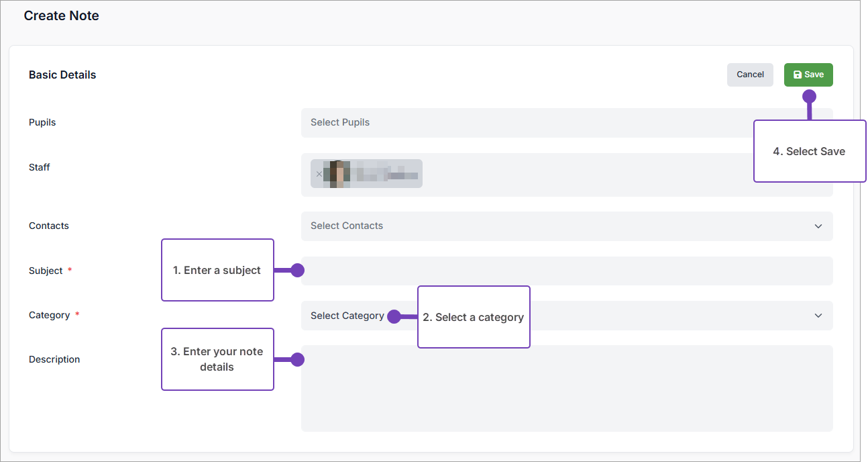This screenshot has width=868, height=462.
Task: Expand the Select Contacts dropdown chevron
Action: click(x=818, y=226)
